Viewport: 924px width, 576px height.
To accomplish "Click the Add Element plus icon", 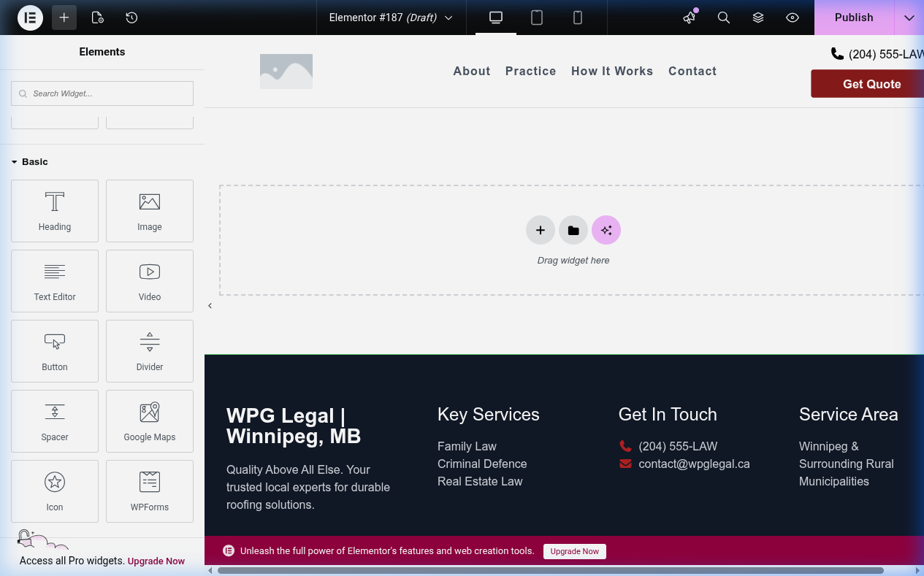I will click(64, 18).
